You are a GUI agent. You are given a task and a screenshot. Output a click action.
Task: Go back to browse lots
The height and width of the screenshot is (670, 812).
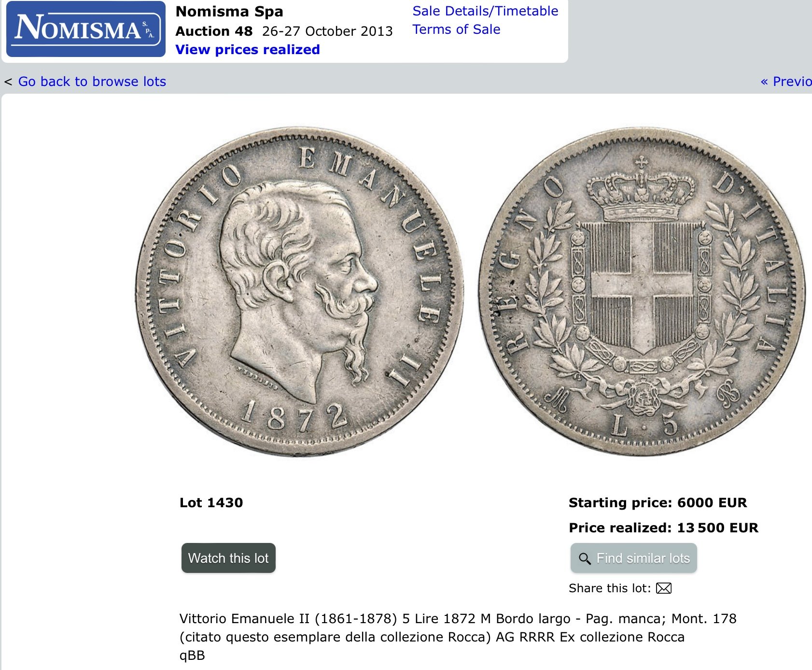coord(92,81)
